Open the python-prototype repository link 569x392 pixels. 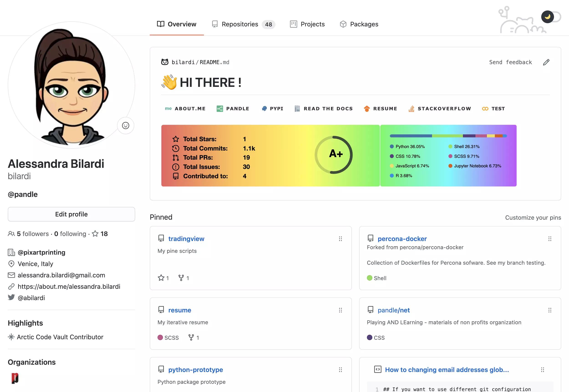click(x=196, y=370)
